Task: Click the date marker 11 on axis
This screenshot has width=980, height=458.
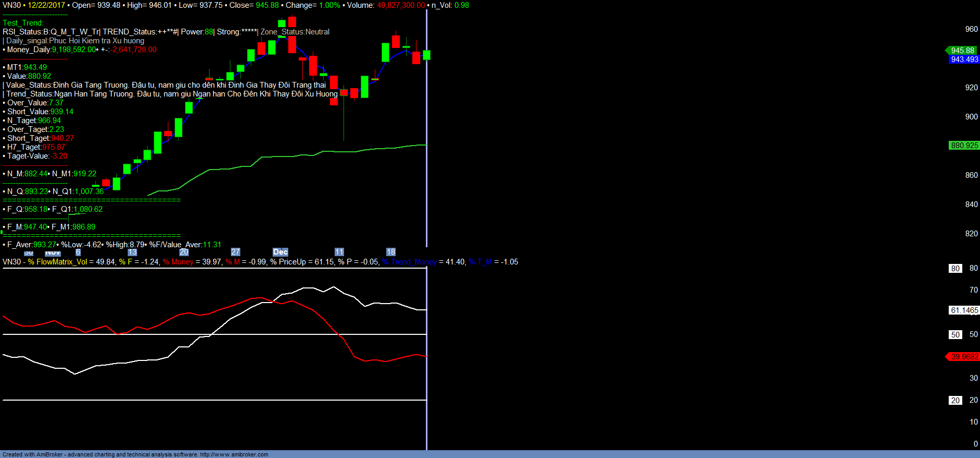Action: point(339,252)
